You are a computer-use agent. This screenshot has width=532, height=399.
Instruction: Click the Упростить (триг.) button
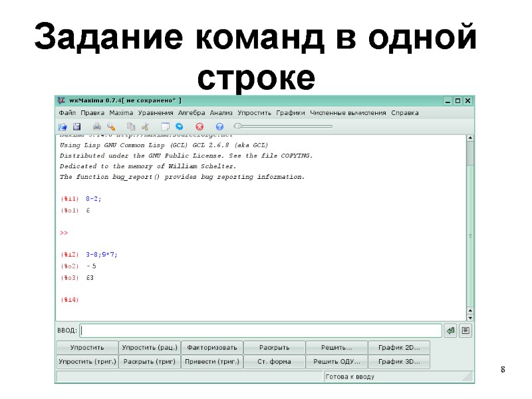coord(87,362)
